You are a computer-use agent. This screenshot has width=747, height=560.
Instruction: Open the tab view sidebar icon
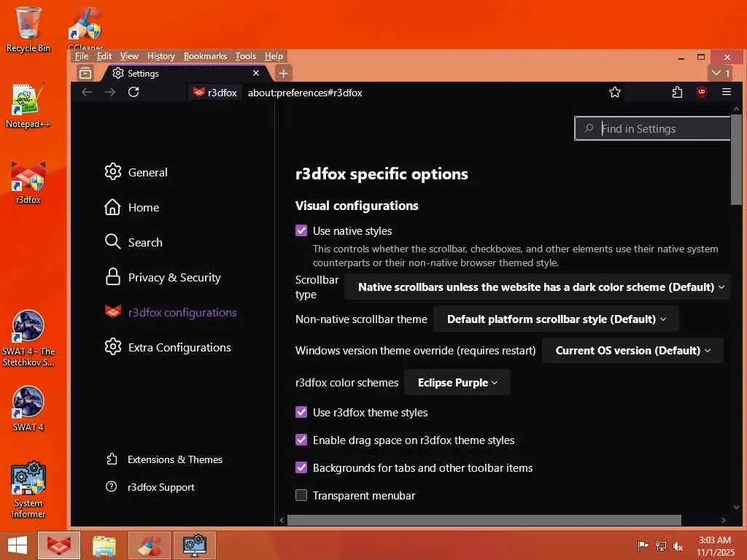pos(85,74)
